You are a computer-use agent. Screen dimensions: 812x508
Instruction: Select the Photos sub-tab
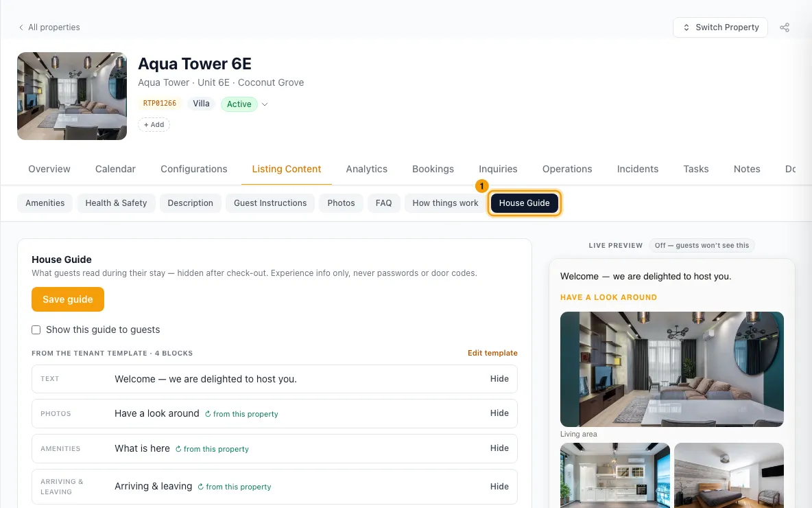coord(341,203)
